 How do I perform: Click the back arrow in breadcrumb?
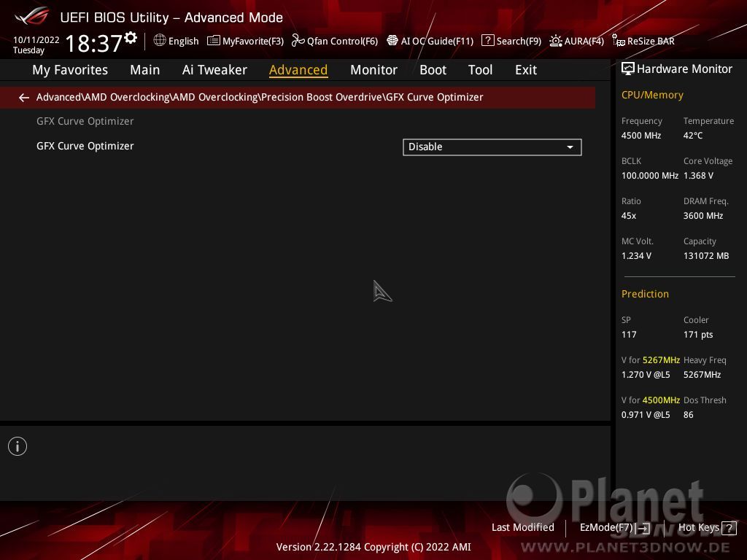[x=24, y=98]
